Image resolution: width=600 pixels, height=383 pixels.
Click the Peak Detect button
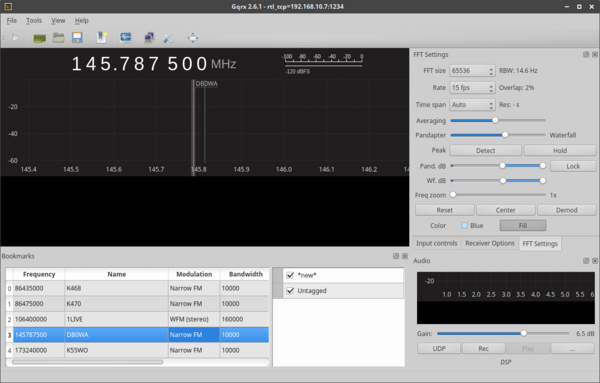485,150
